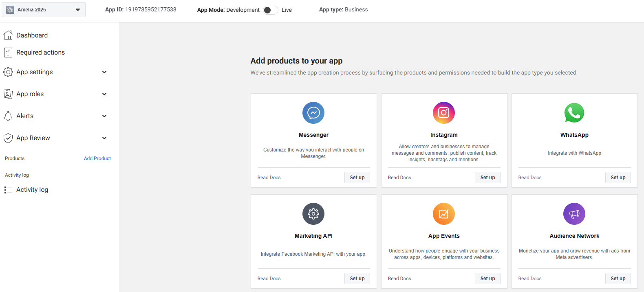Read Docs for Marketing API
This screenshot has height=292, width=644.
click(269, 279)
